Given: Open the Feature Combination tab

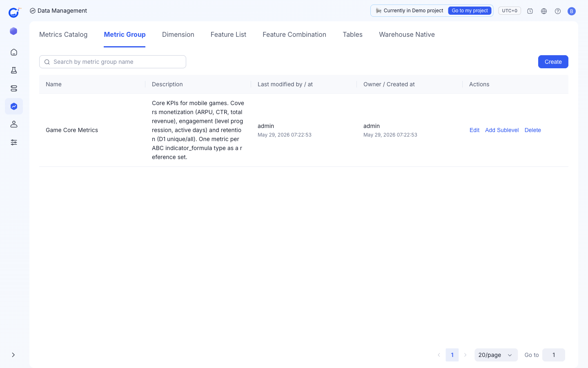Looking at the screenshot, I should (x=294, y=34).
